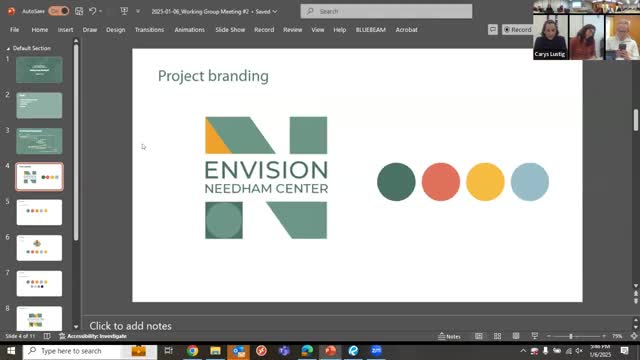Open the View tab
Screen dimensions: 640x360
coord(318,29)
